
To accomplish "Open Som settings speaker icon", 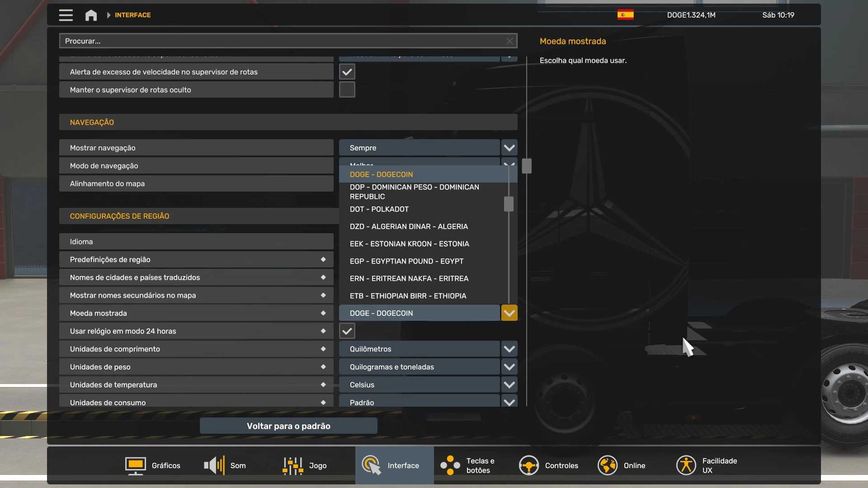I will tap(214, 465).
